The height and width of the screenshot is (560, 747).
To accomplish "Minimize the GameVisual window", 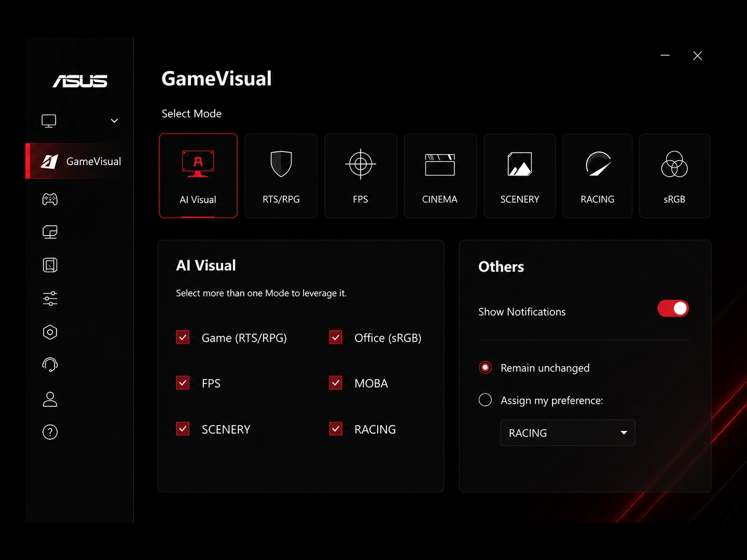I will (665, 55).
